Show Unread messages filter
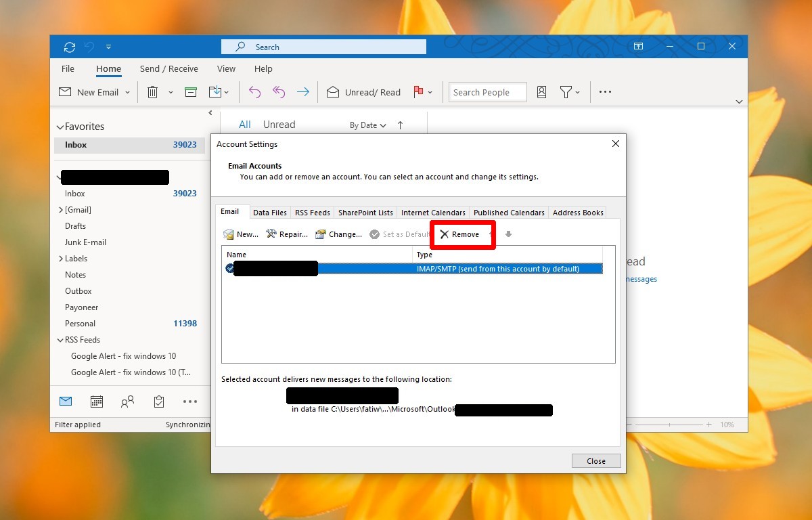812x520 pixels. (x=279, y=125)
